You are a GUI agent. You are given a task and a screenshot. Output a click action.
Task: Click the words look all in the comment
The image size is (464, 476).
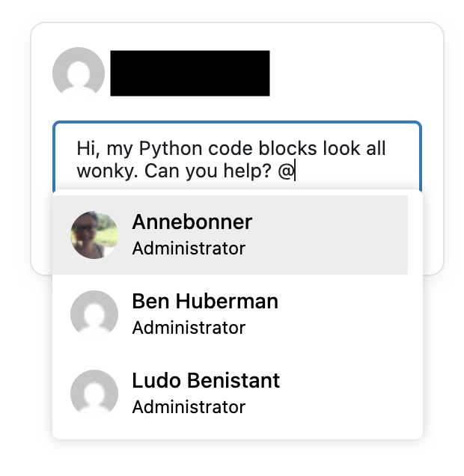click(355, 148)
